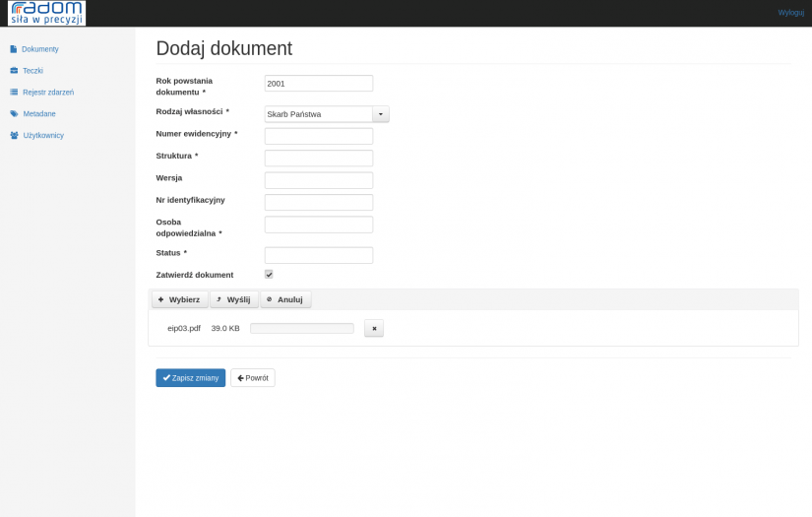Screen dimensions: 812x517
Task: Open Teczki in the sidebar menu
Action: pyautogui.click(x=32, y=71)
